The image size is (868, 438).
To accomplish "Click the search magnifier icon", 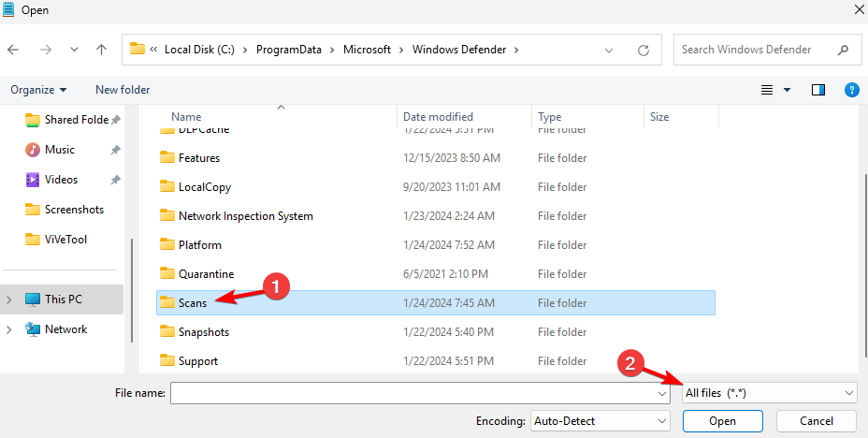I will click(x=843, y=50).
